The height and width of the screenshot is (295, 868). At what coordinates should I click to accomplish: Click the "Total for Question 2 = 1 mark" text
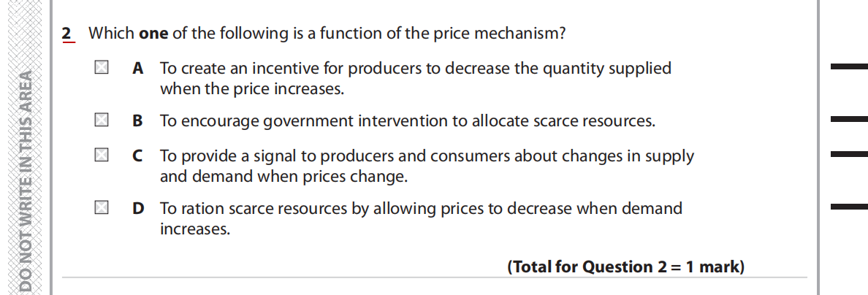pyautogui.click(x=625, y=267)
